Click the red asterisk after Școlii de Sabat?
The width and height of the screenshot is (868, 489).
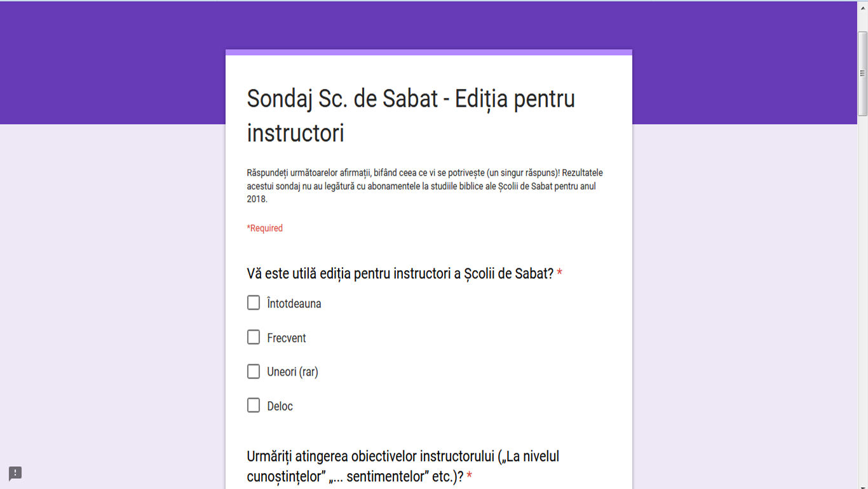click(x=559, y=273)
